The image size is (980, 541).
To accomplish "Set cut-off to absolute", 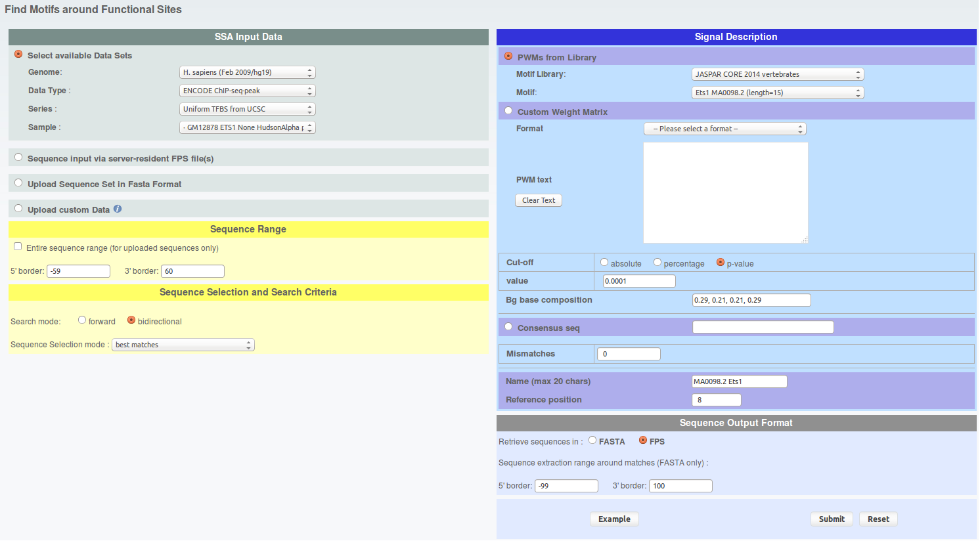I will click(604, 263).
